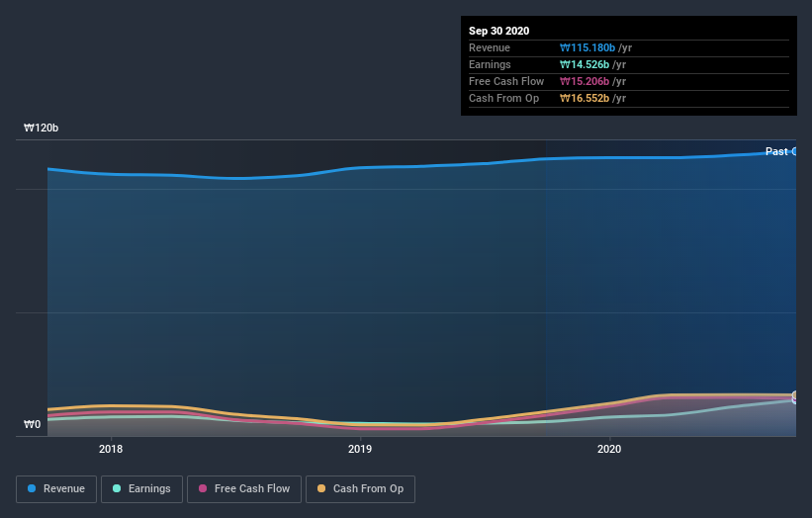Click the ₩15.206b free cash flow value
Screen dimensions: 812x518
click(585, 81)
